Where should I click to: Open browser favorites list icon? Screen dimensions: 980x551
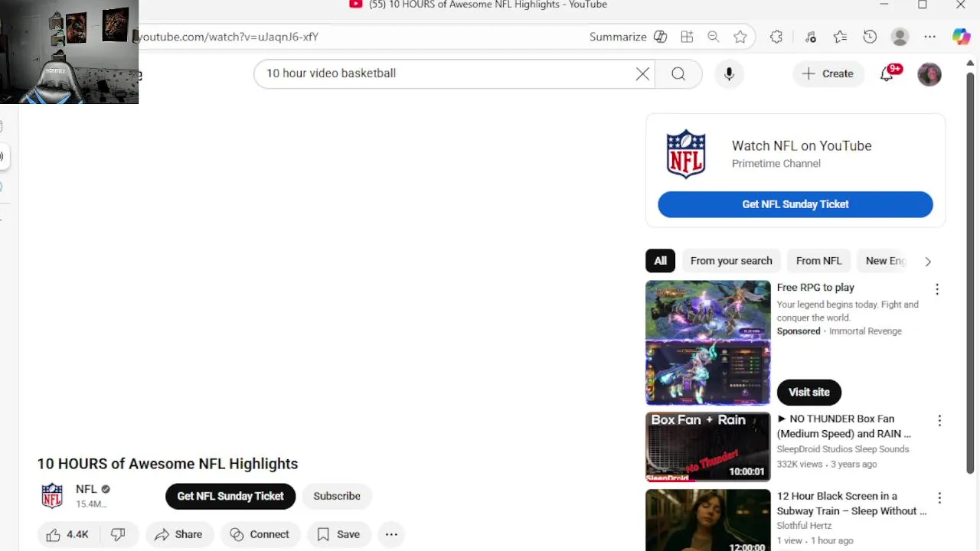[840, 37]
